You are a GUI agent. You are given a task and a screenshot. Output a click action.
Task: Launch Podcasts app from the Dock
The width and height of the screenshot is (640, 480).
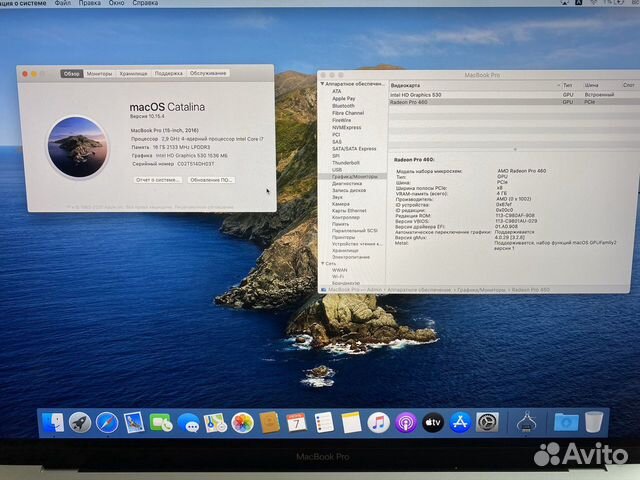pyautogui.click(x=406, y=422)
